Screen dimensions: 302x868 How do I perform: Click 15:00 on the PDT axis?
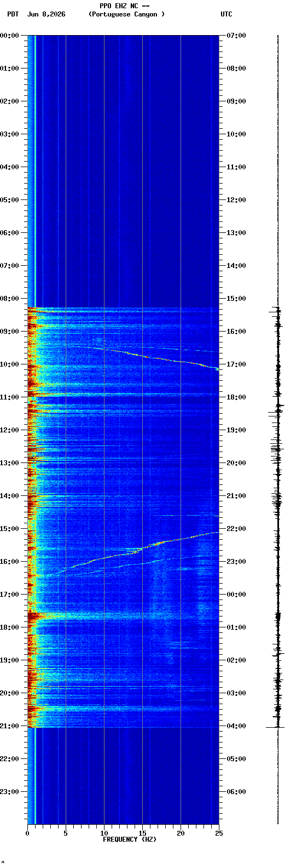click(x=9, y=529)
